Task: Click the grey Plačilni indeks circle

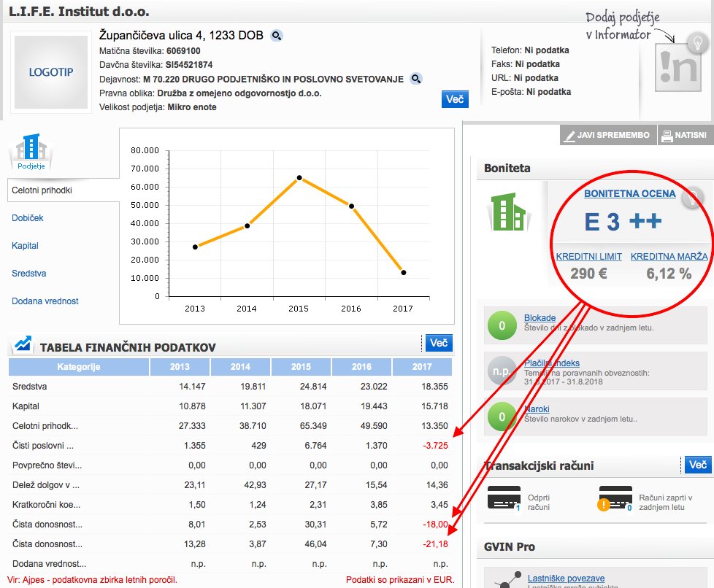Action: [x=502, y=371]
